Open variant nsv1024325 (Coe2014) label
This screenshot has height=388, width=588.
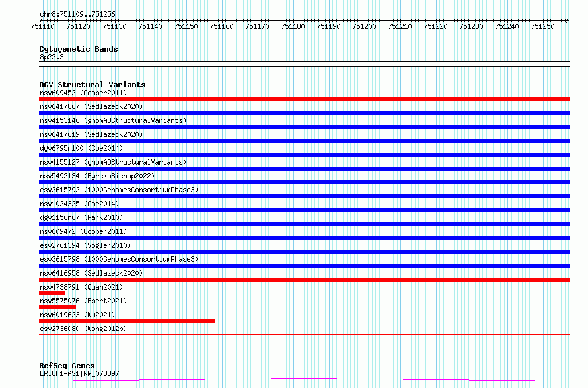tap(79, 204)
